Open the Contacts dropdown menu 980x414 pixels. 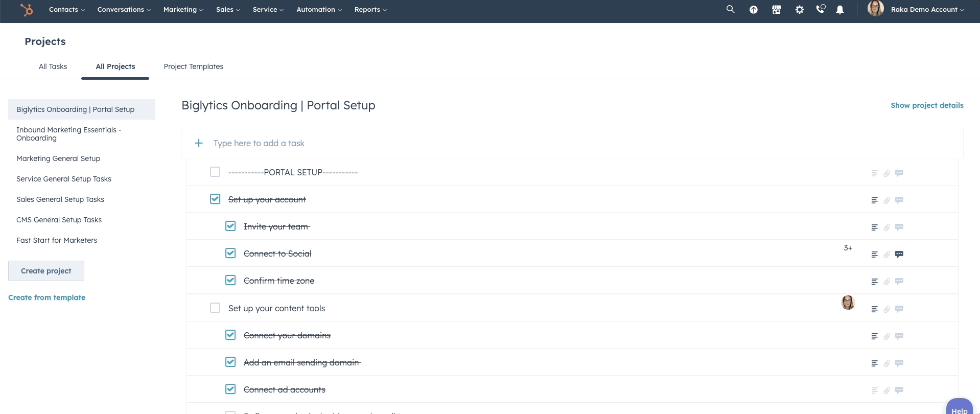67,9
